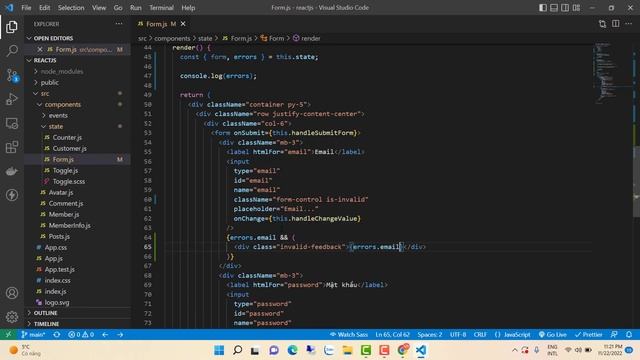Open the Thunder Client lightning icon
Viewport: 640px width, 360px height.
click(12, 195)
